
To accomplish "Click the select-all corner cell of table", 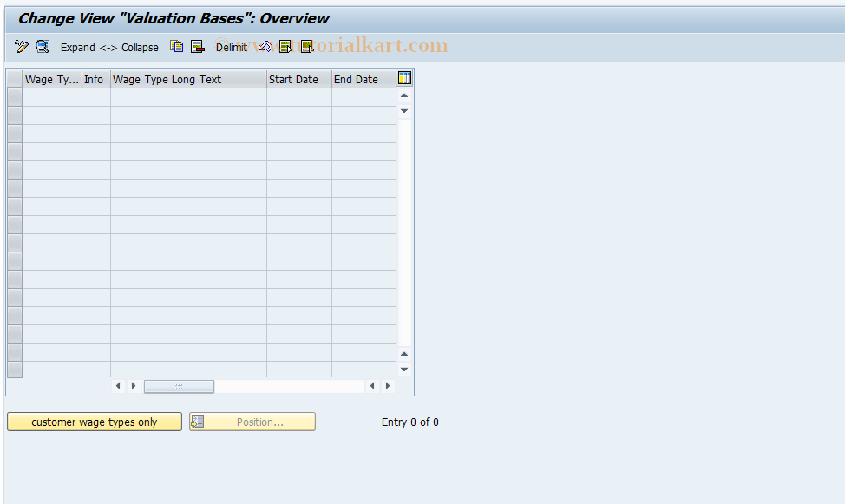I will (15, 79).
